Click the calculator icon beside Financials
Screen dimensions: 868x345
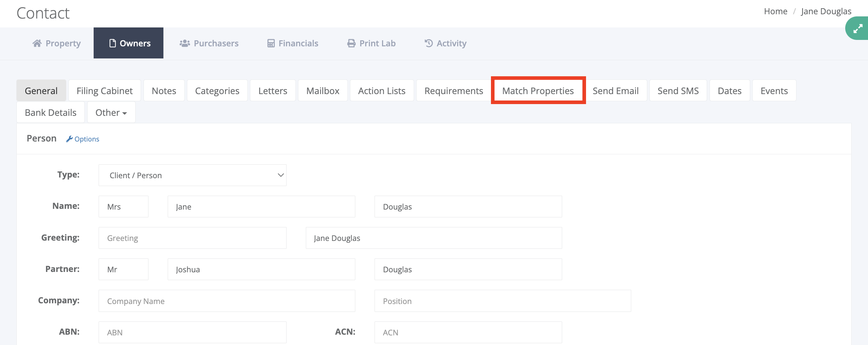(271, 43)
